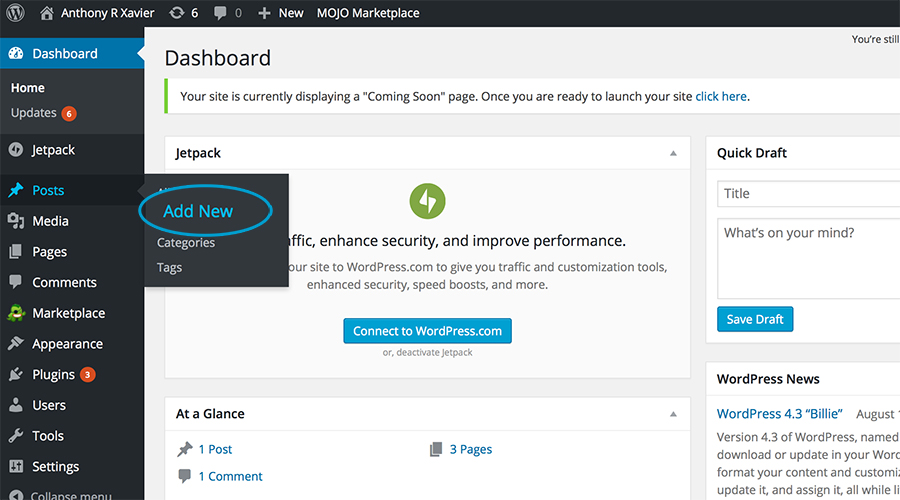This screenshot has width=900, height=500.
Task: Click Anthony R Xavier site name
Action: point(107,13)
